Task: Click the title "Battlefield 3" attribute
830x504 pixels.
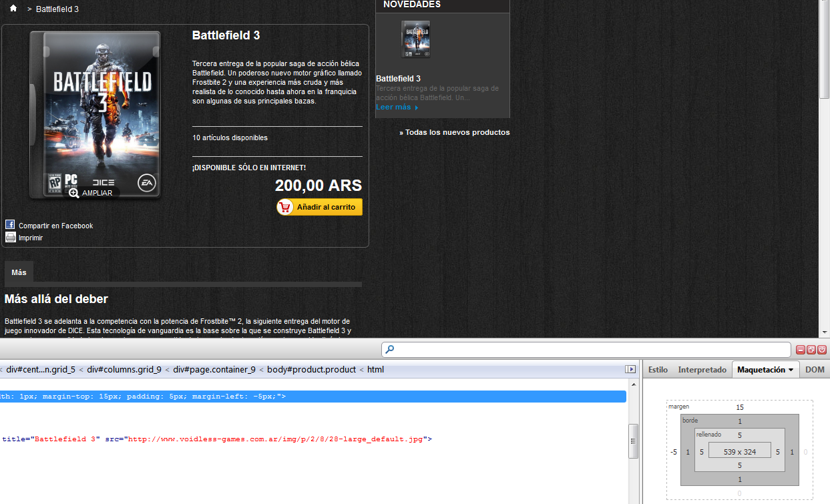Action: [x=51, y=439]
